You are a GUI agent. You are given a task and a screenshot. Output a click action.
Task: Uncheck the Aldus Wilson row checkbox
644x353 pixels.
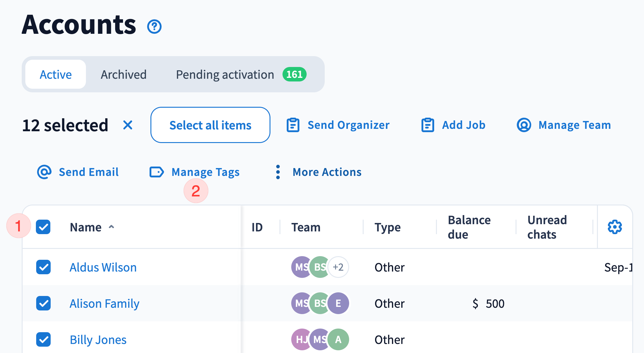43,267
